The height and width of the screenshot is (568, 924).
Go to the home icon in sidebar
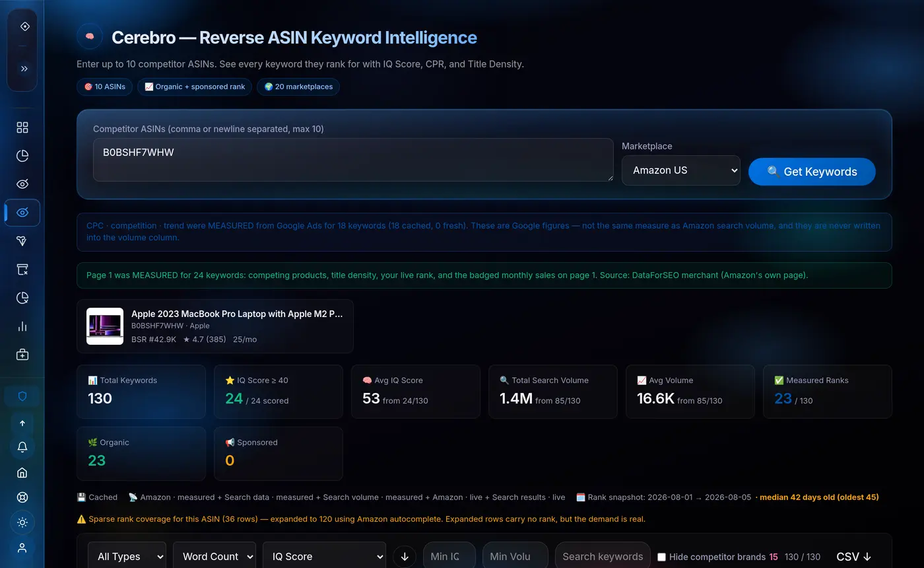[x=22, y=473]
